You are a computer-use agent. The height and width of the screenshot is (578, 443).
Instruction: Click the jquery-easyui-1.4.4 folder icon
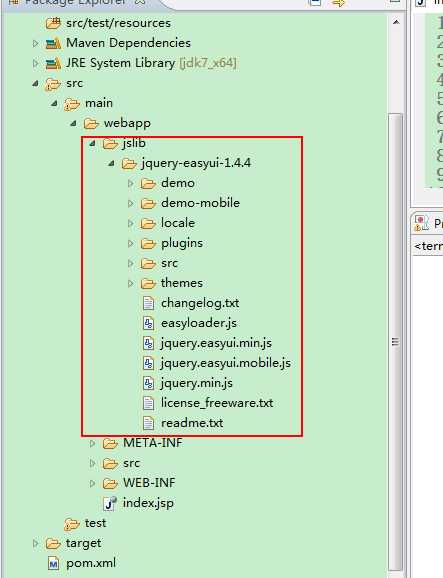pyautogui.click(x=129, y=163)
